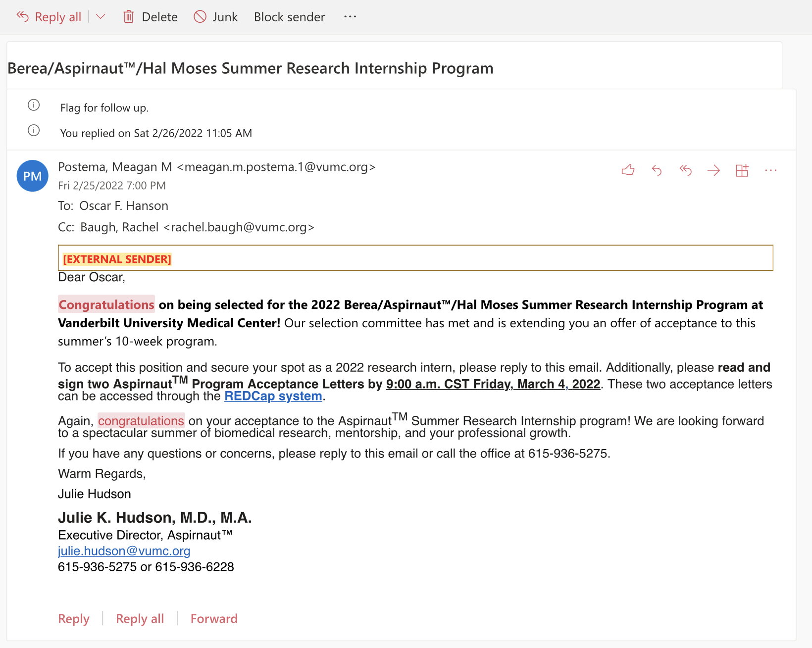Expand the Reply all dropdown chevron

click(x=101, y=17)
